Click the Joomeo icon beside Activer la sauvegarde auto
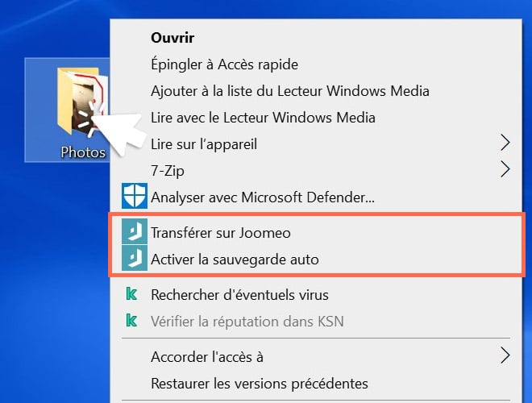This screenshot has height=403, width=532. point(132,259)
